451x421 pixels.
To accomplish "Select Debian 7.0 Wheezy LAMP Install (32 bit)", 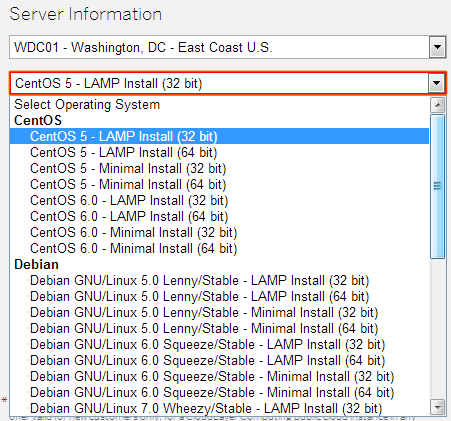I will coord(219,408).
